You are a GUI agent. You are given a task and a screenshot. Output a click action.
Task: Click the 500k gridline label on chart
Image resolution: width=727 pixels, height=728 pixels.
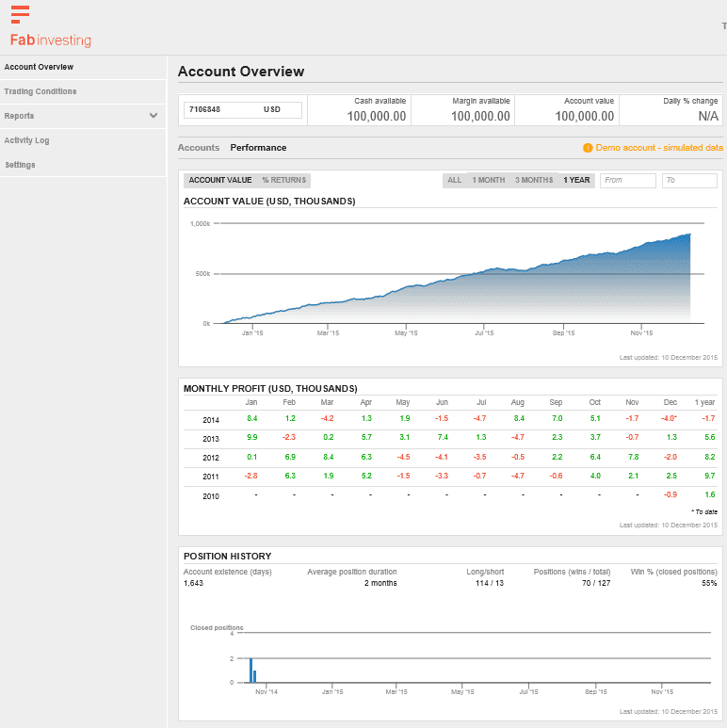(x=202, y=274)
